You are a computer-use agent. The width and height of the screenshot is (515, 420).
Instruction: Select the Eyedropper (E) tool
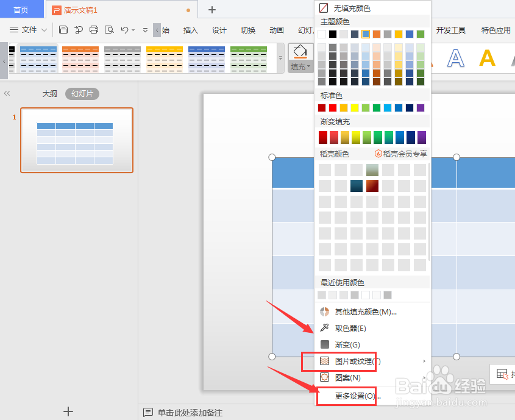pos(372,328)
